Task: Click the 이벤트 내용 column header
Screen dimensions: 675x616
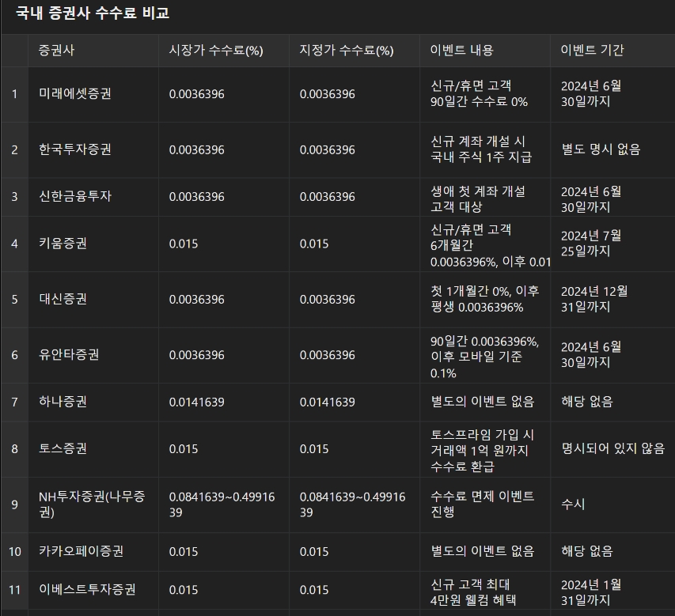Action: 485,51
